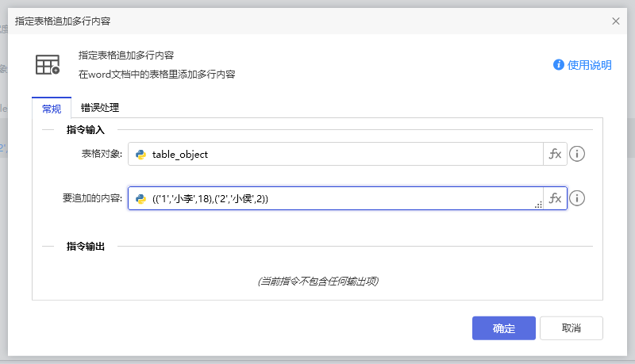Focus the table_object input field

point(341,155)
